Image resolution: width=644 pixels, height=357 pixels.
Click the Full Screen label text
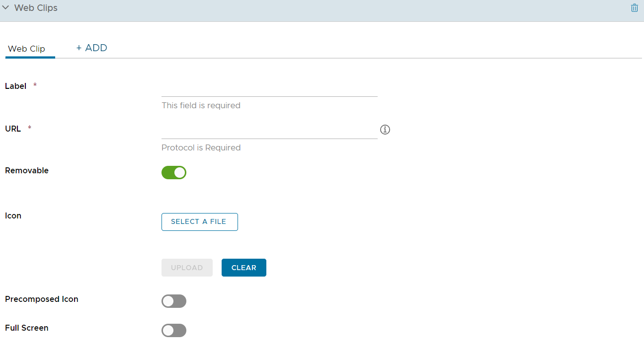click(x=27, y=328)
